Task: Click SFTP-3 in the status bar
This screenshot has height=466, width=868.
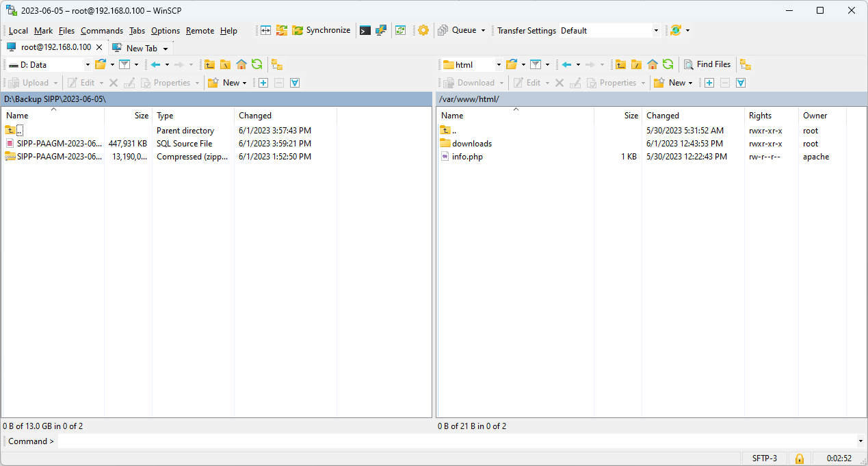Action: (764, 458)
